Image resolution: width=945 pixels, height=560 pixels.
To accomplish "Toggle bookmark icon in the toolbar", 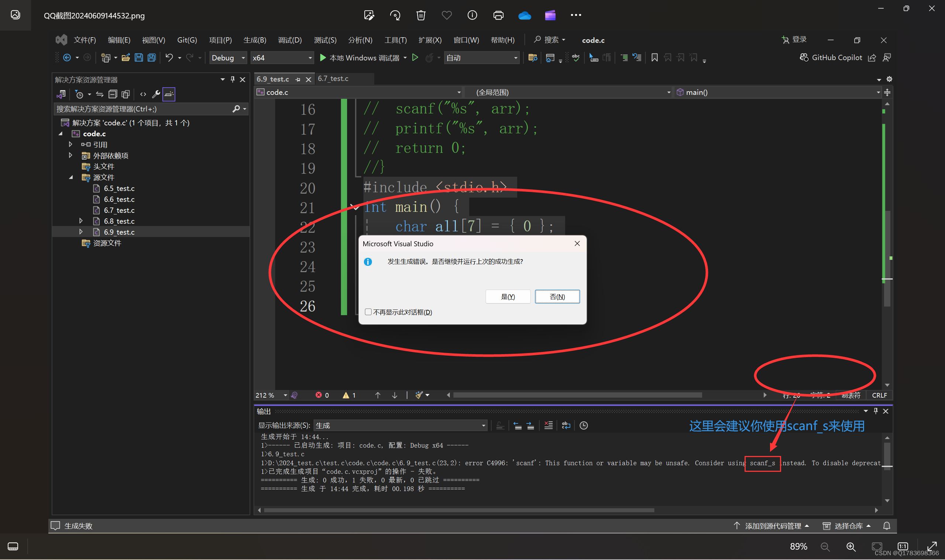I will coord(654,57).
